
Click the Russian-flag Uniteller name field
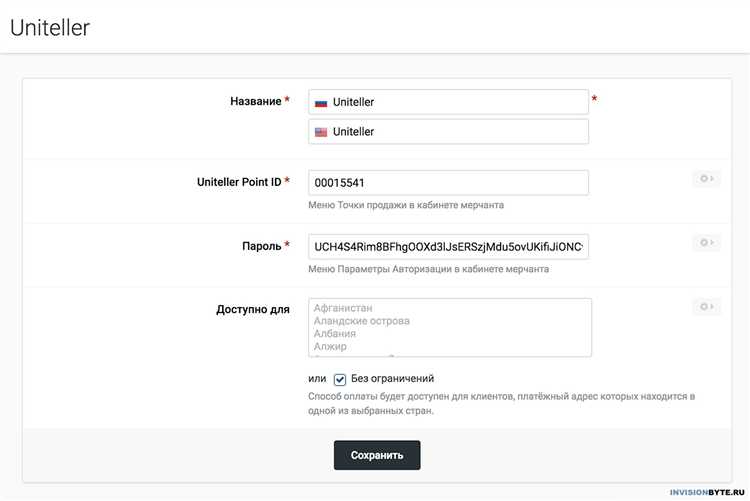pos(448,102)
